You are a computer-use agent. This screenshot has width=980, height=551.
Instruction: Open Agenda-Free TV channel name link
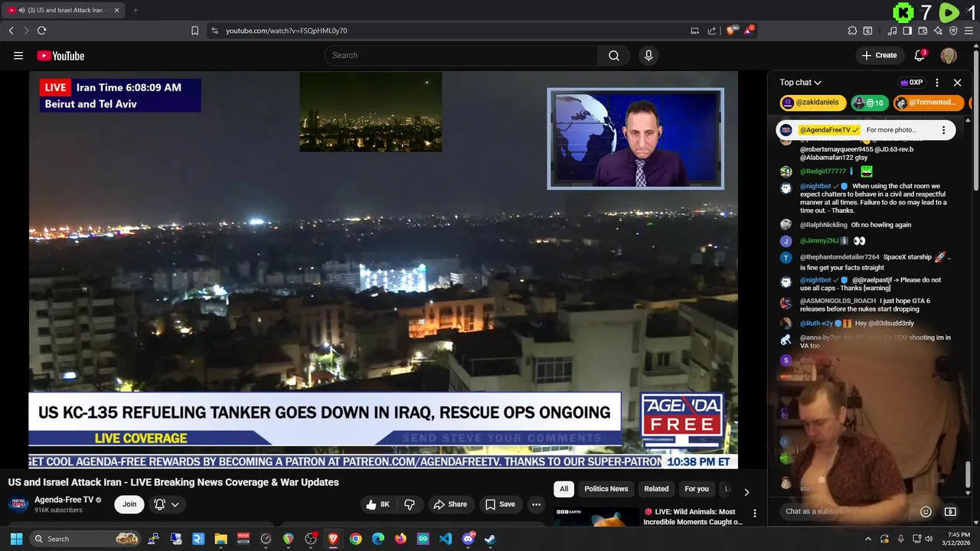coord(64,500)
